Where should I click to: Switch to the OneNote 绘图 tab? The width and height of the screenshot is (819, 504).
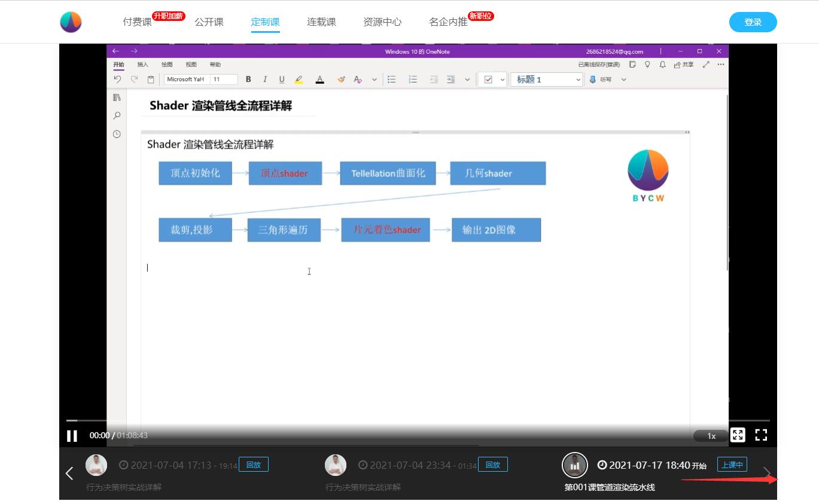click(167, 65)
